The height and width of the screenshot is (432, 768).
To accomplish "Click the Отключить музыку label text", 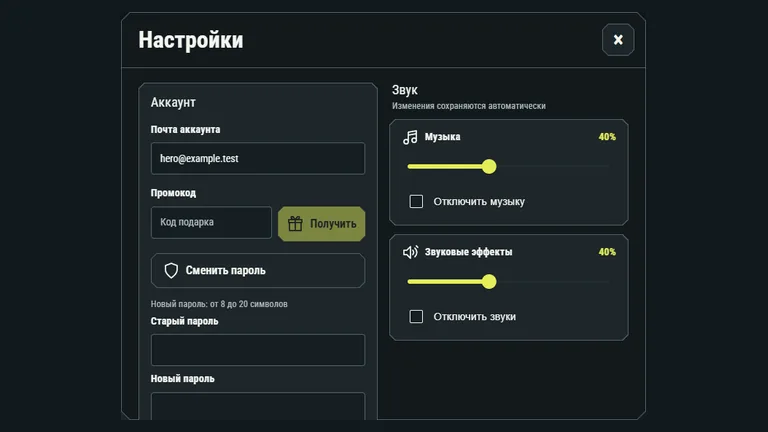I will (x=479, y=201).
